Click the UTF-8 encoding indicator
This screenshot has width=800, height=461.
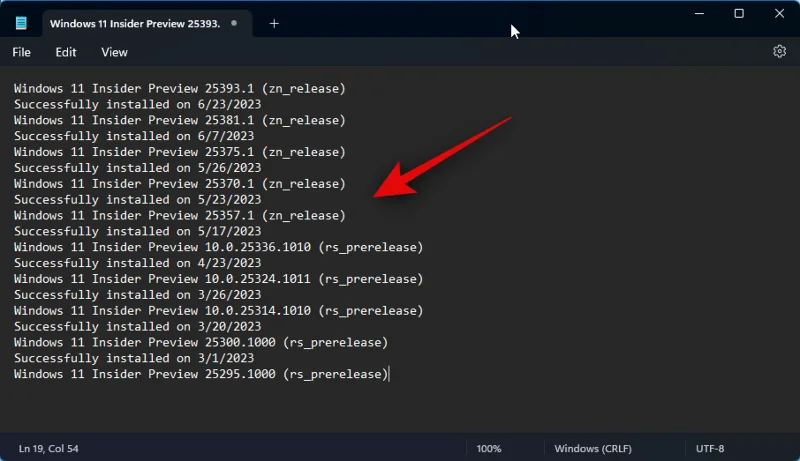[x=711, y=449]
